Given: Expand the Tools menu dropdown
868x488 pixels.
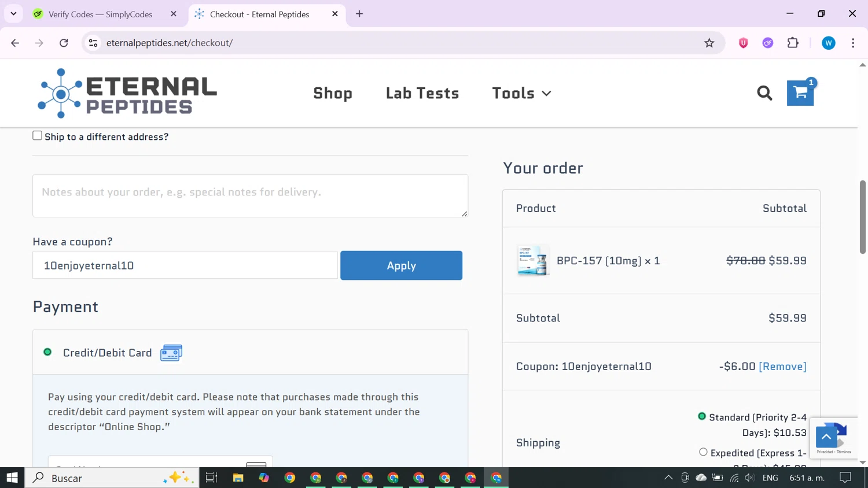Looking at the screenshot, I should coord(521,93).
